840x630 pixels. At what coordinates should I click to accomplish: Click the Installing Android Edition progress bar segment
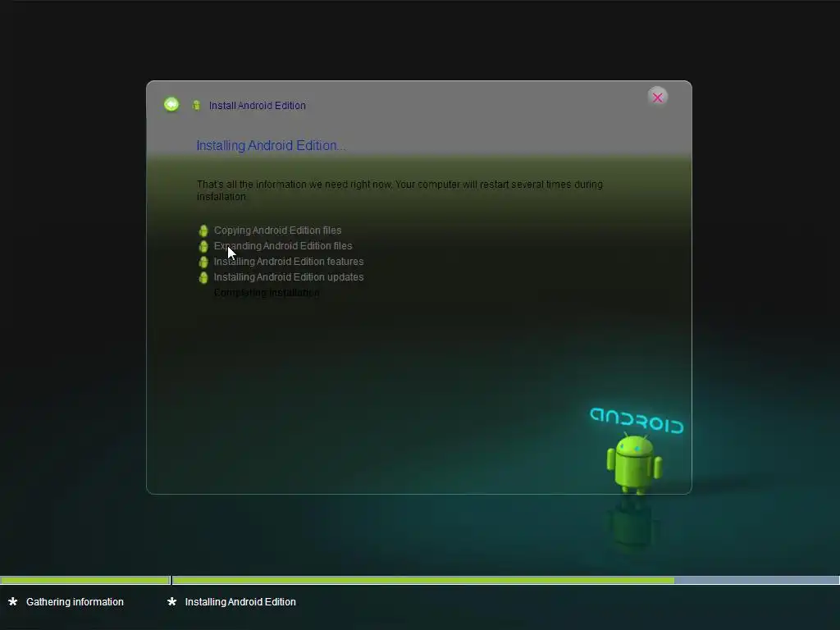click(505, 580)
